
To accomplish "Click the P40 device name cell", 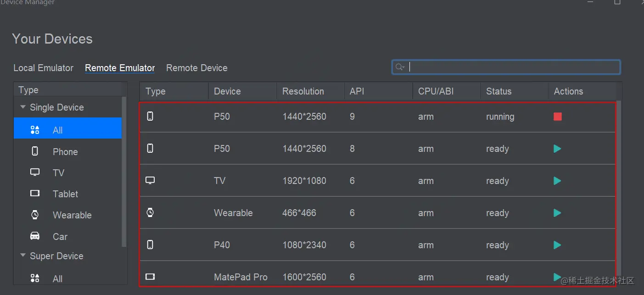I will tap(222, 245).
